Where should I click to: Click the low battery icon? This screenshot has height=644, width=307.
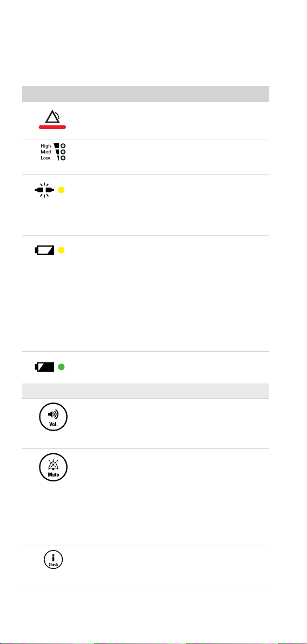(x=44, y=250)
